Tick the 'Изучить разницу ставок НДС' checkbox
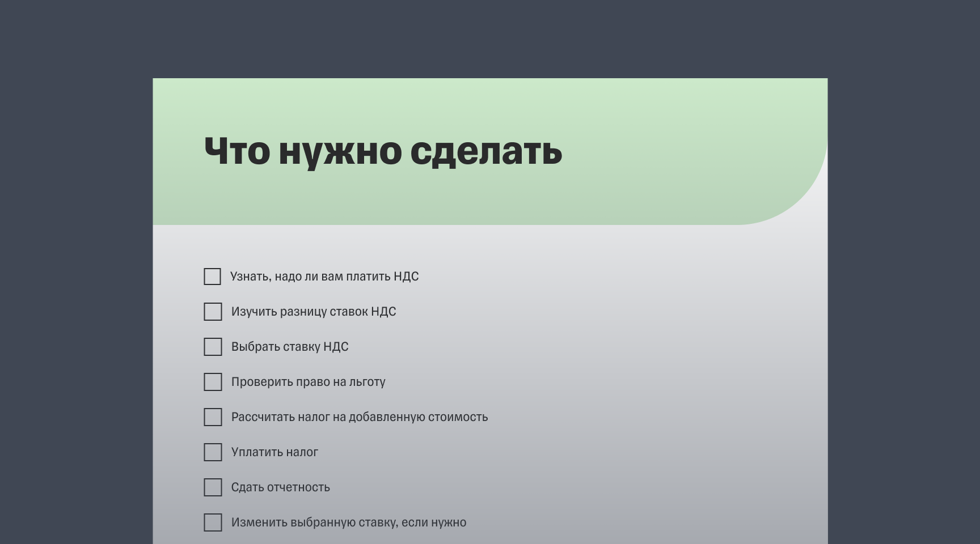The width and height of the screenshot is (980, 544). point(213,312)
